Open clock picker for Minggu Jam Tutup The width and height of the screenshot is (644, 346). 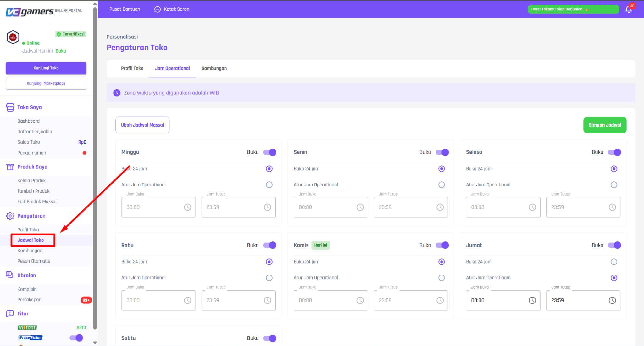[268, 207]
